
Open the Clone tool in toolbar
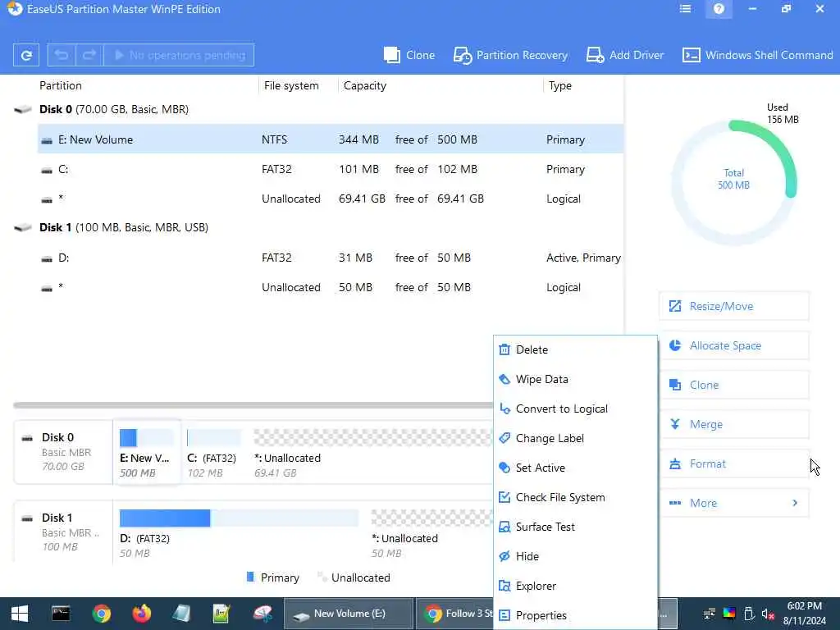pyautogui.click(x=409, y=55)
